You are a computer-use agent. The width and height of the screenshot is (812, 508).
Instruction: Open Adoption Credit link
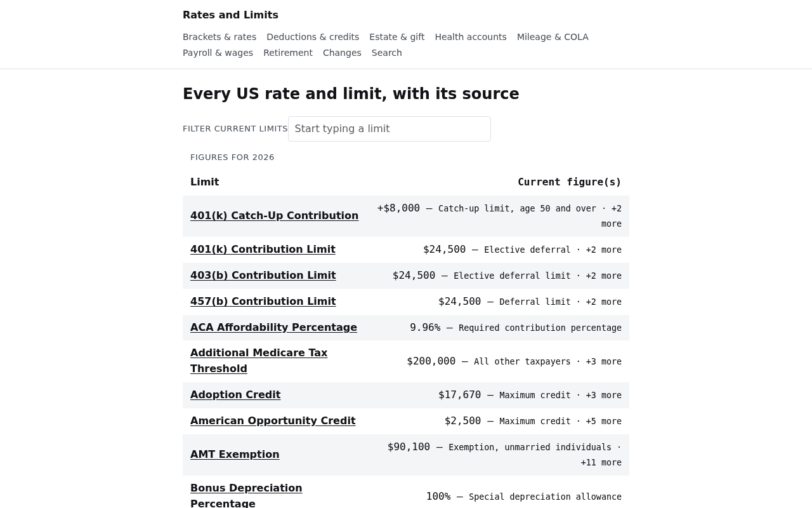tap(235, 395)
